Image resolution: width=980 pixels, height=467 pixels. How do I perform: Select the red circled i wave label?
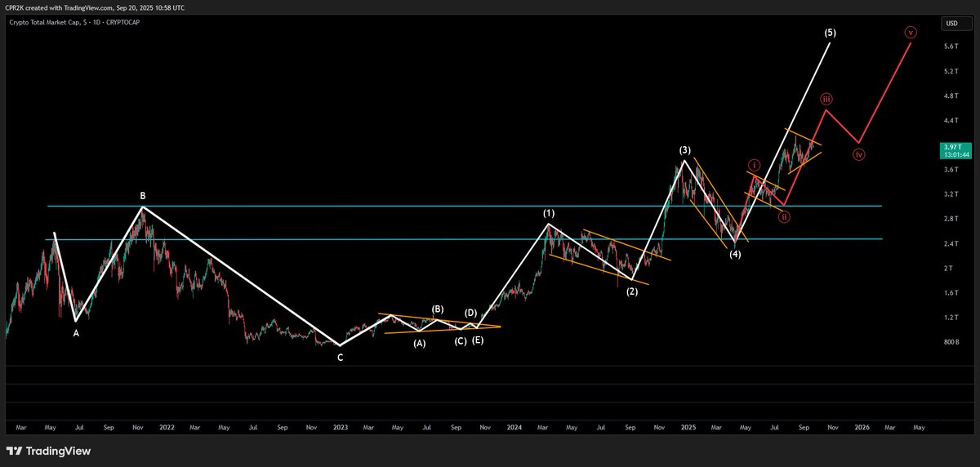(x=755, y=165)
